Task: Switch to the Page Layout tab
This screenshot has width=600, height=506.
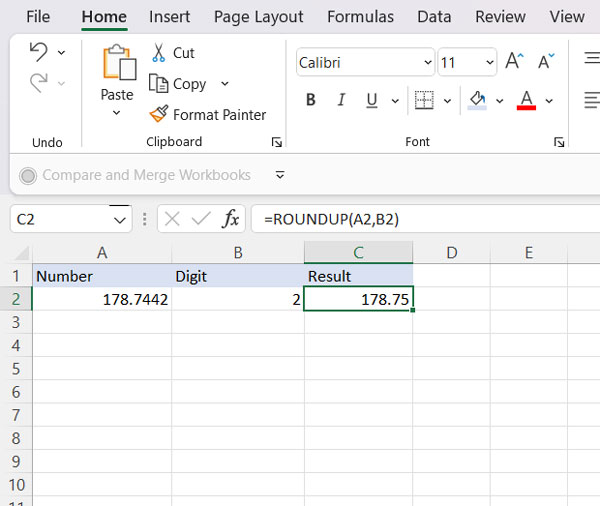Action: (x=259, y=17)
